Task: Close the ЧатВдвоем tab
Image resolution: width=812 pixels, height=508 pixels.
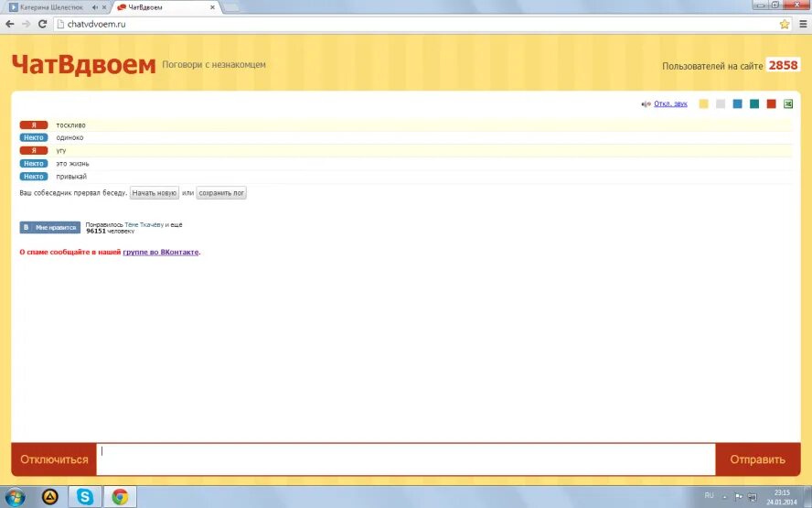Action: [212, 7]
